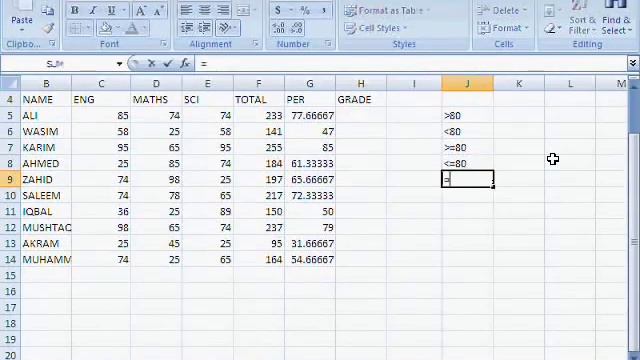Open the fill color dropdown arrow
Image resolution: width=640 pixels, height=360 pixels.
tap(118, 28)
